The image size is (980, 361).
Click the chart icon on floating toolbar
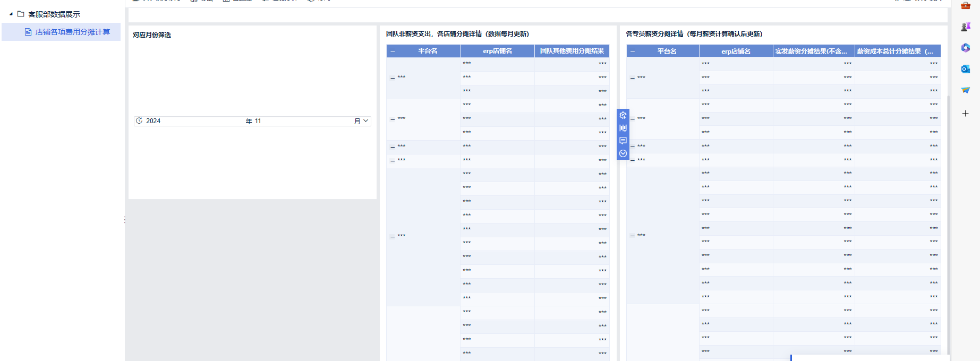623,128
